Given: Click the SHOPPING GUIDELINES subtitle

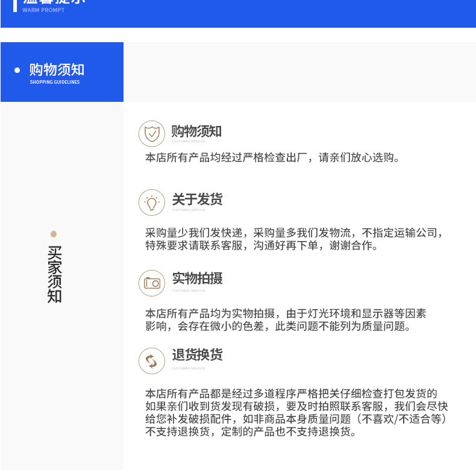Looking at the screenshot, I should point(55,82).
